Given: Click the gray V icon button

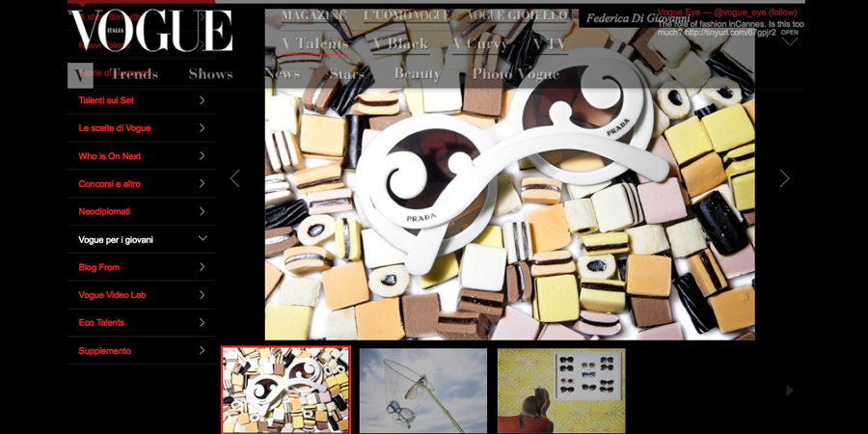Looking at the screenshot, I should coord(80,75).
